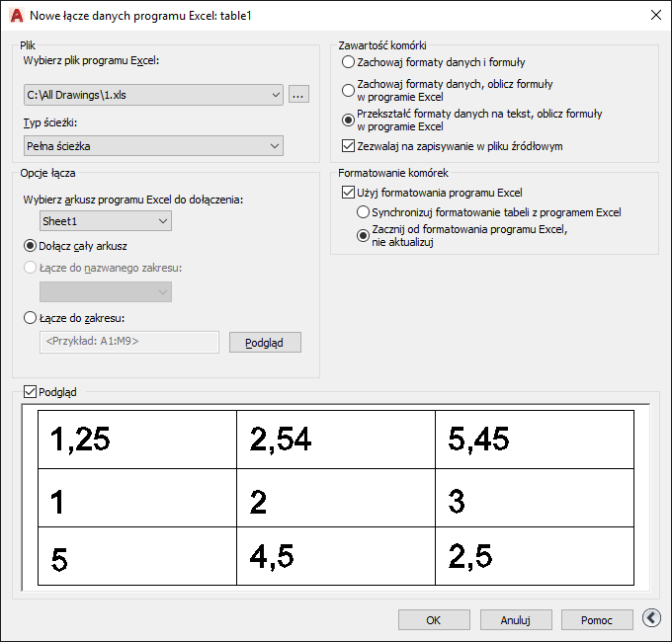
Task: Open the Excel file path dropdown
Action: point(153,95)
